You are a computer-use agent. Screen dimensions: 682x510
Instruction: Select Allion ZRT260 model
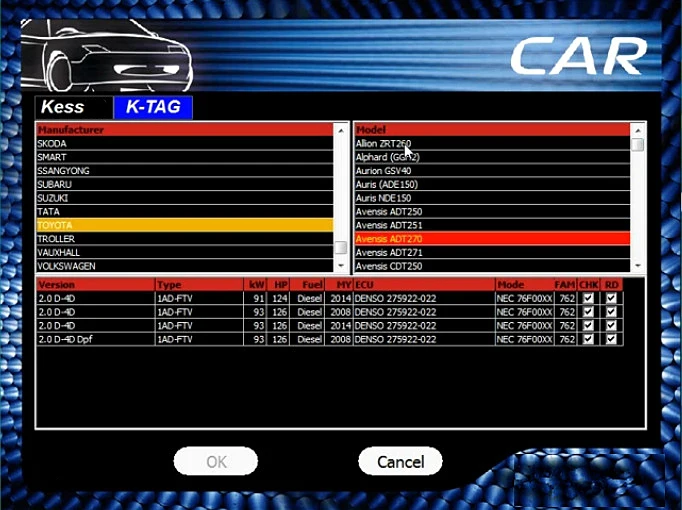pos(492,143)
